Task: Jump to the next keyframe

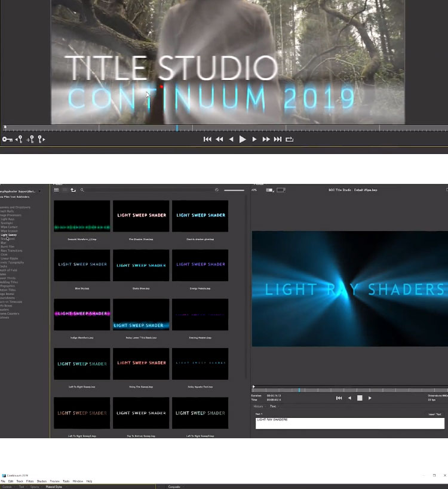Action: click(41, 139)
